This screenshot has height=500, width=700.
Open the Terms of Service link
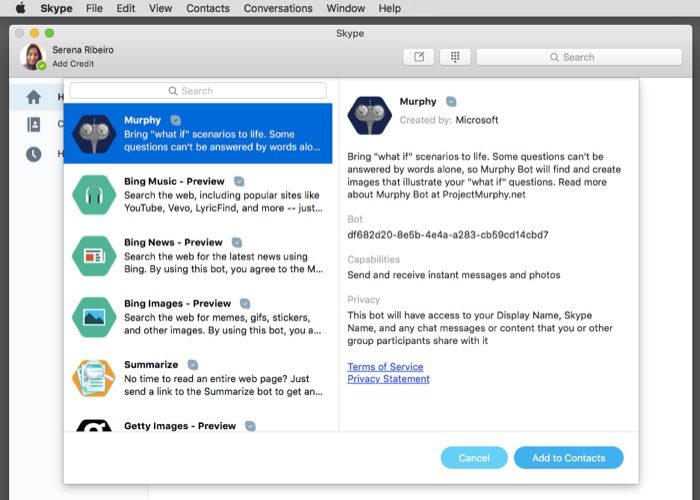point(385,367)
